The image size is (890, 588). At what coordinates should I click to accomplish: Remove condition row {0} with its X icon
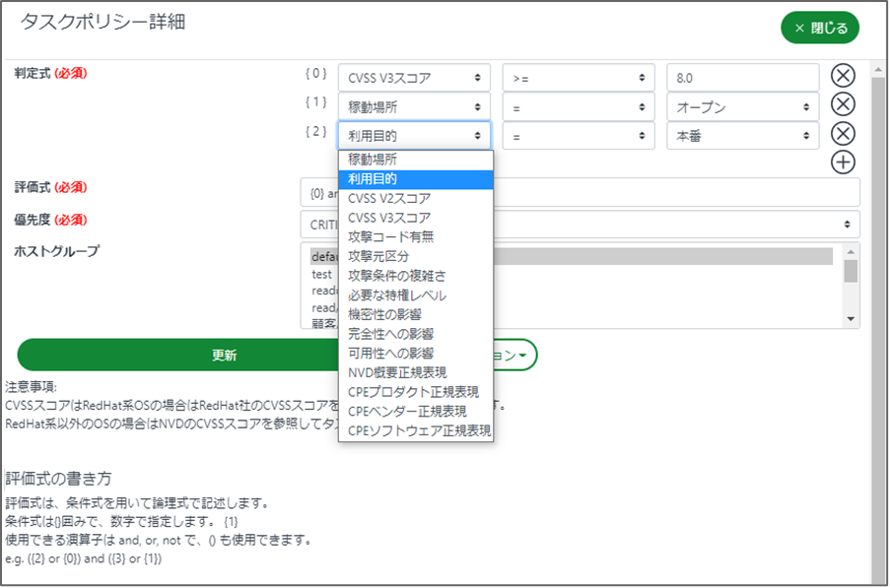843,77
